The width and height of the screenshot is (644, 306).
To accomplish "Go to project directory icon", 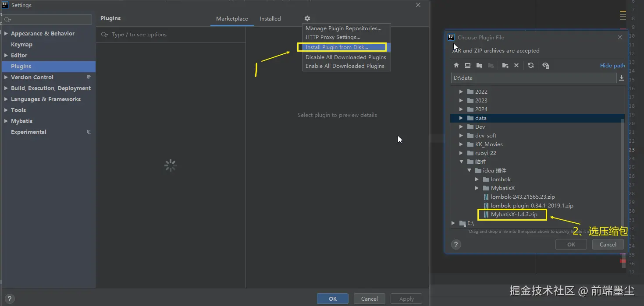I will click(x=479, y=65).
